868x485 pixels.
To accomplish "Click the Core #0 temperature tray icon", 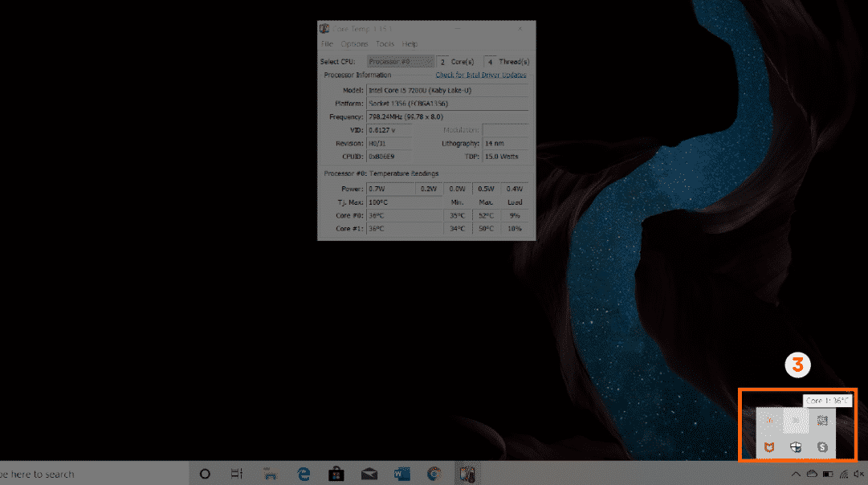I will click(769, 421).
